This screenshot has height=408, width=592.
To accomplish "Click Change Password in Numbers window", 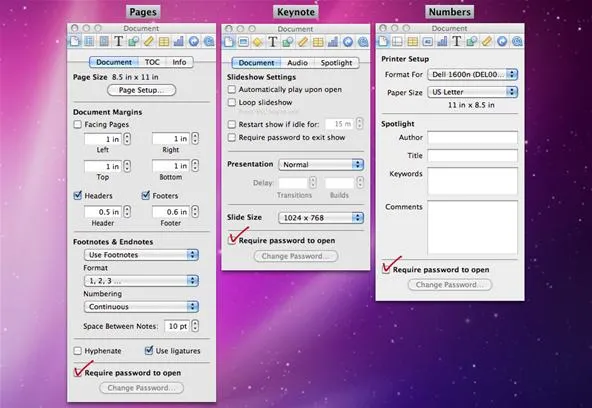I will tap(450, 285).
